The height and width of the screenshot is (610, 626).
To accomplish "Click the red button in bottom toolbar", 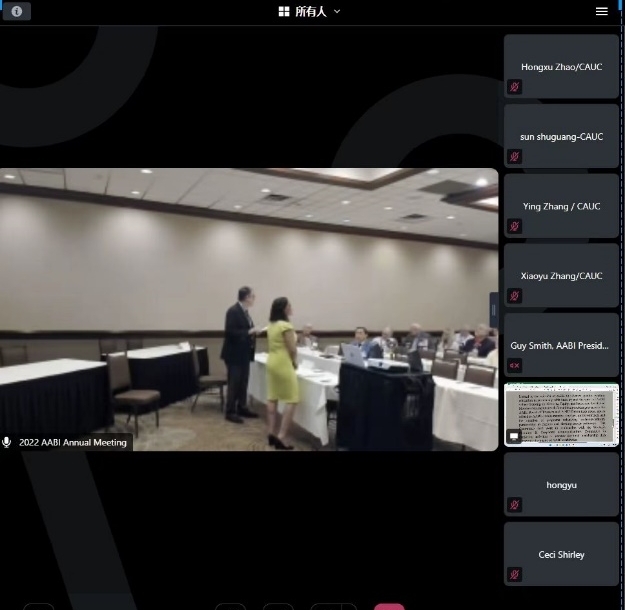I will pyautogui.click(x=389, y=606).
